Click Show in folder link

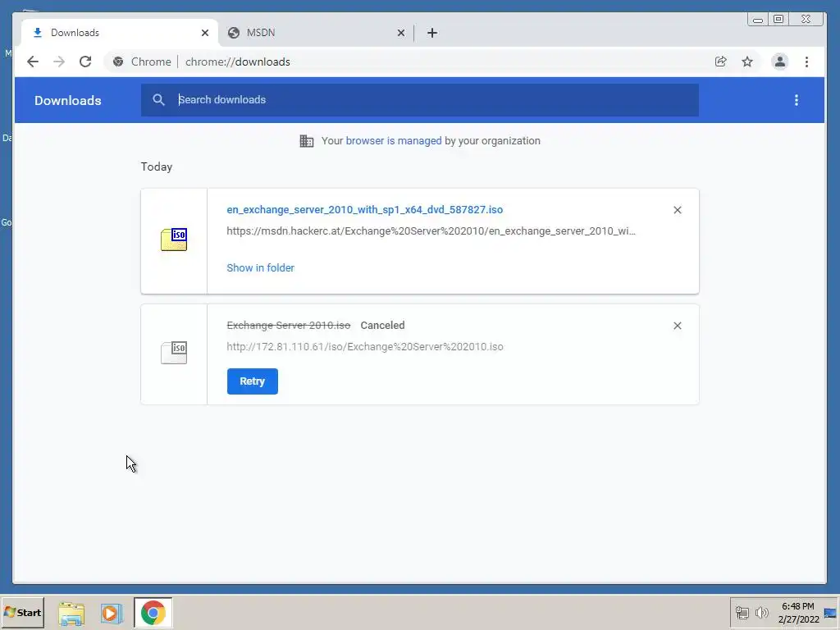coord(260,268)
